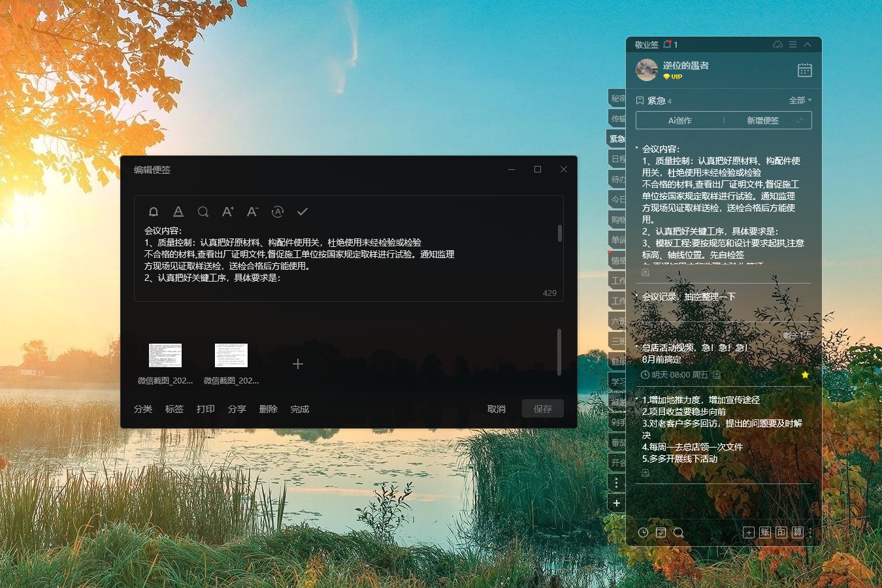The image size is (882, 588).
Task: Click the checkmark icon in editor toolbar
Action: 302,212
